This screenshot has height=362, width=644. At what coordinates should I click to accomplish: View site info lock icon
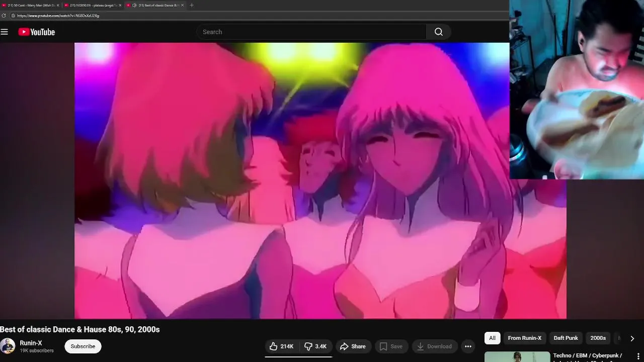[13, 16]
